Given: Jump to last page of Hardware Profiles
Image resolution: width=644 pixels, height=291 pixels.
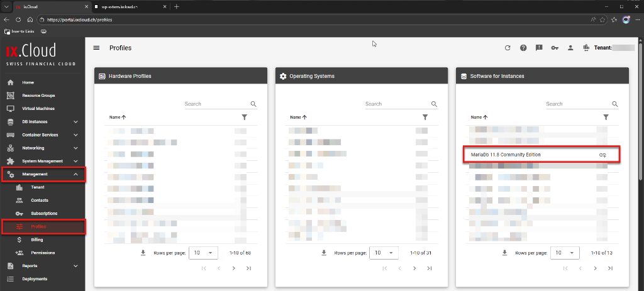Looking at the screenshot, I should [x=248, y=268].
